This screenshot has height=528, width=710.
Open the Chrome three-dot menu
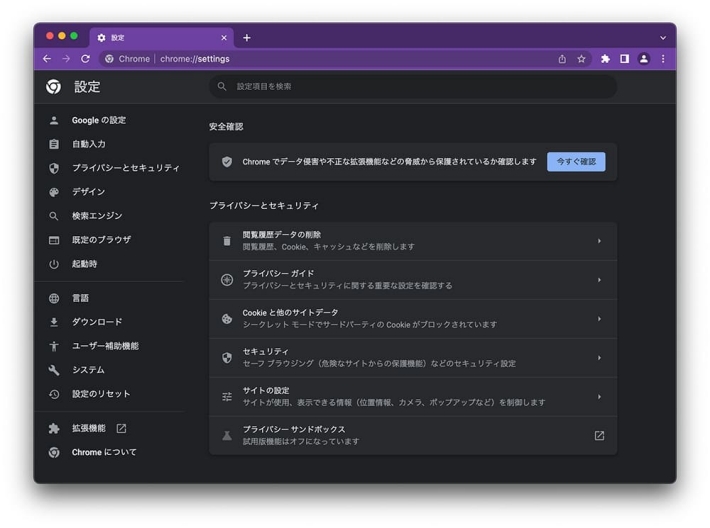coord(663,59)
